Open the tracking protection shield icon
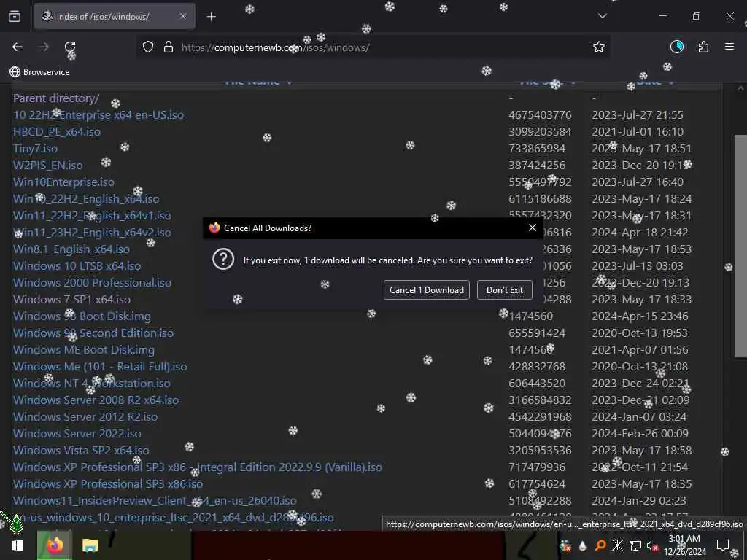Screen dimensions: 747x560 [148, 47]
